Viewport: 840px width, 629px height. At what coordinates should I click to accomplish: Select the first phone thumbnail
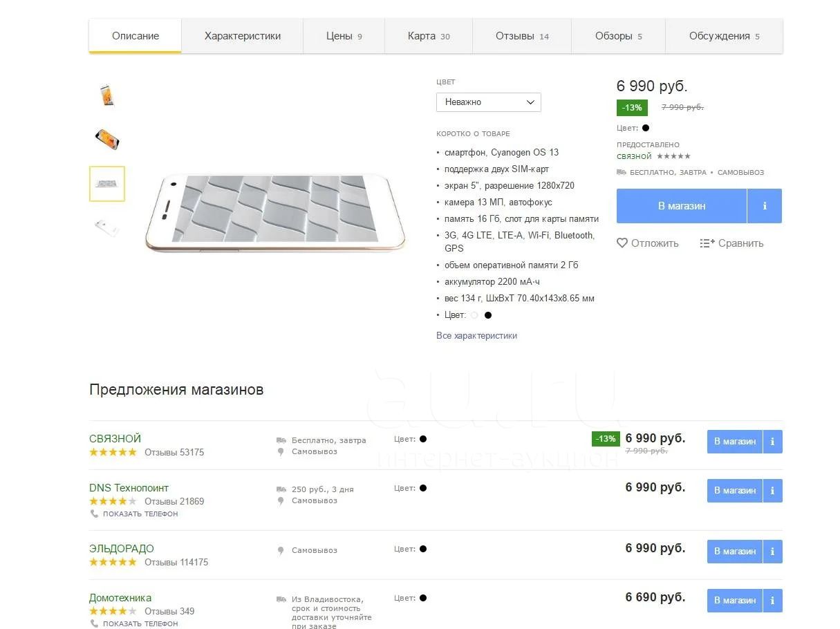(106, 95)
